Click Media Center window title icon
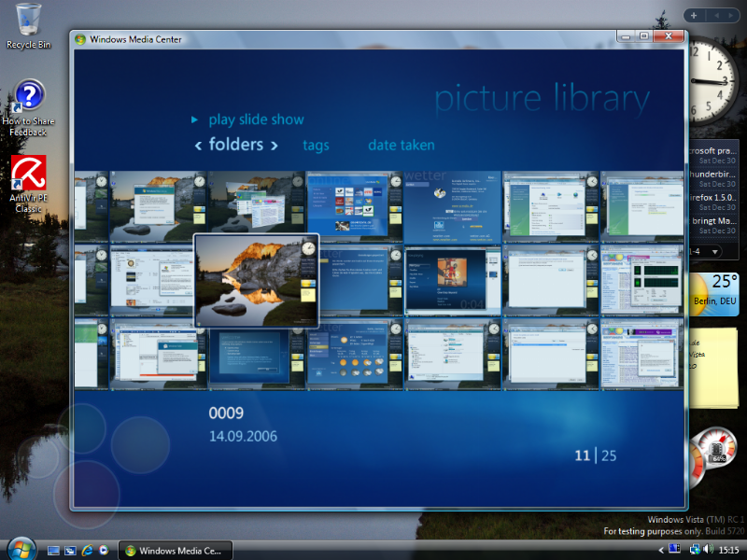747x560 pixels. [x=80, y=39]
